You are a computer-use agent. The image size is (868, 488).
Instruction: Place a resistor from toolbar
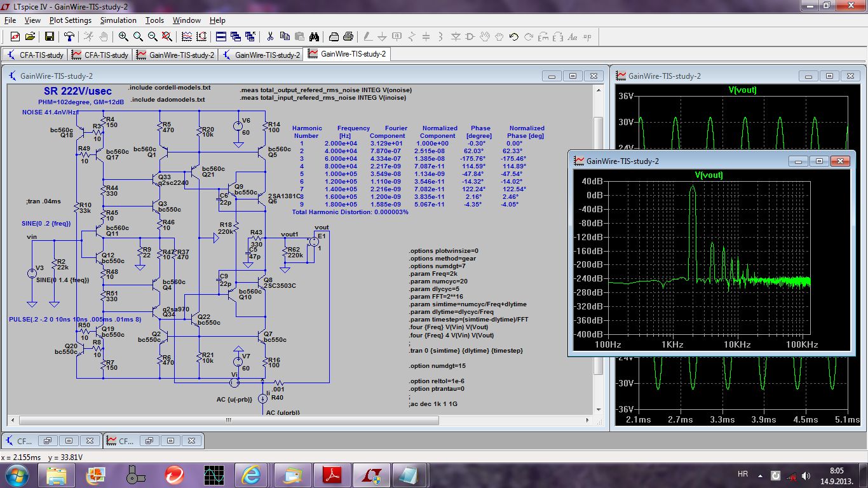[x=412, y=37]
